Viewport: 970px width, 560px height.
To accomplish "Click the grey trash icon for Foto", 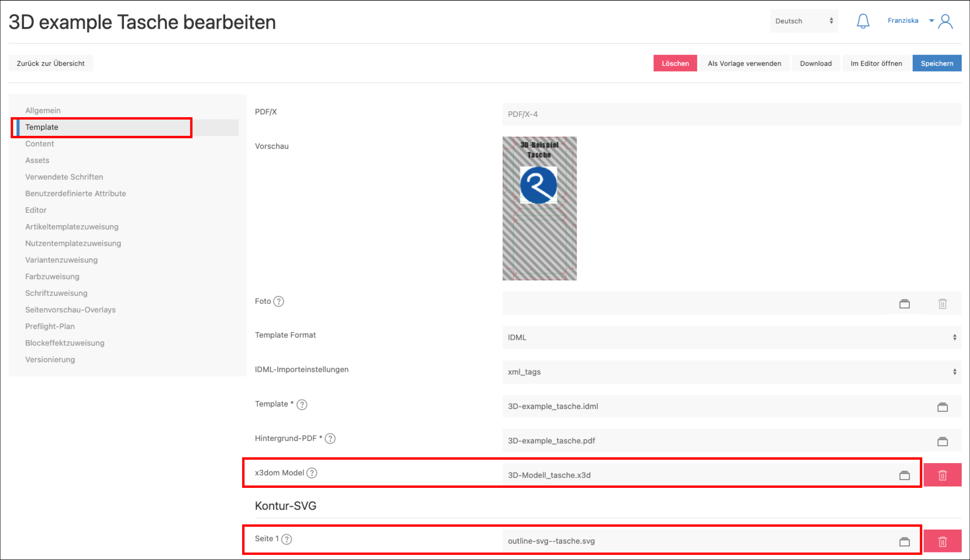I will pos(942,304).
